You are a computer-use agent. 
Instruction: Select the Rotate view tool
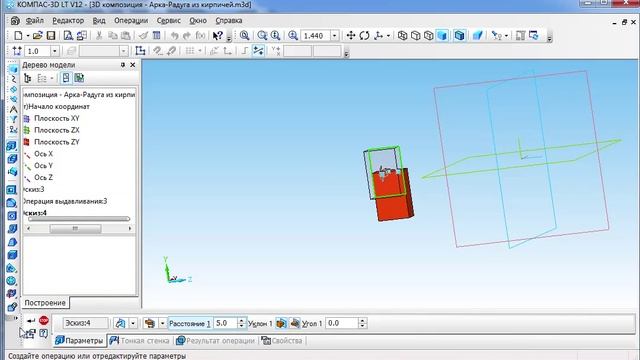364,36
